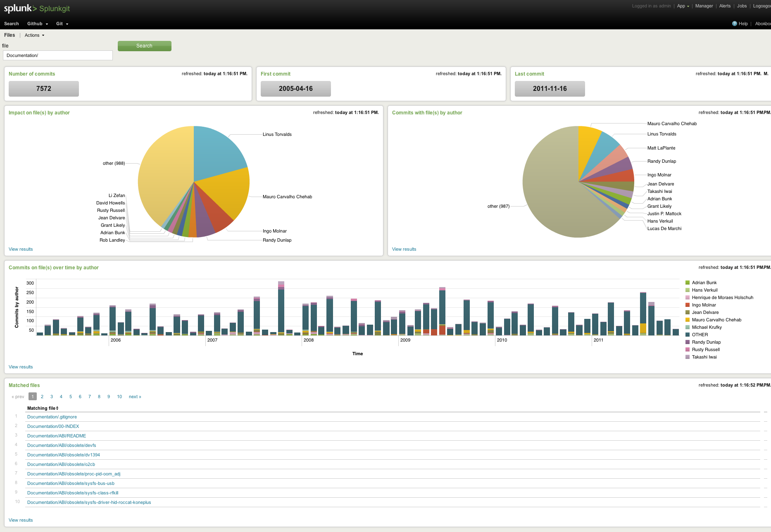The width and height of the screenshot is (771, 532).
Task: Go to page 2 of matched files
Action: (x=42, y=397)
